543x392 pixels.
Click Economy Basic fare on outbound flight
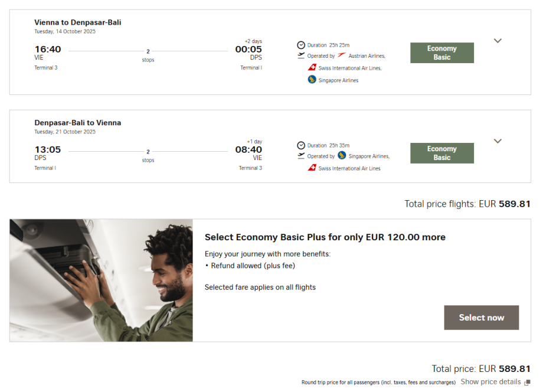[442, 53]
